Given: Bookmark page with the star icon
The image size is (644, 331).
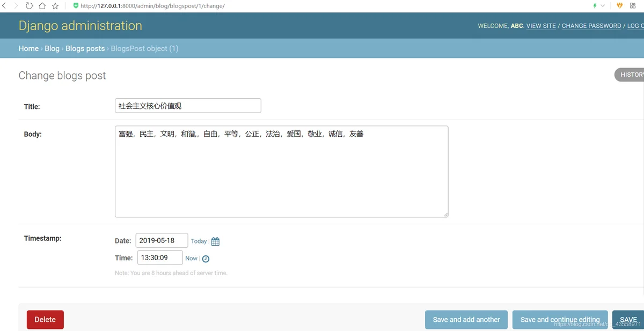Looking at the screenshot, I should tap(55, 6).
